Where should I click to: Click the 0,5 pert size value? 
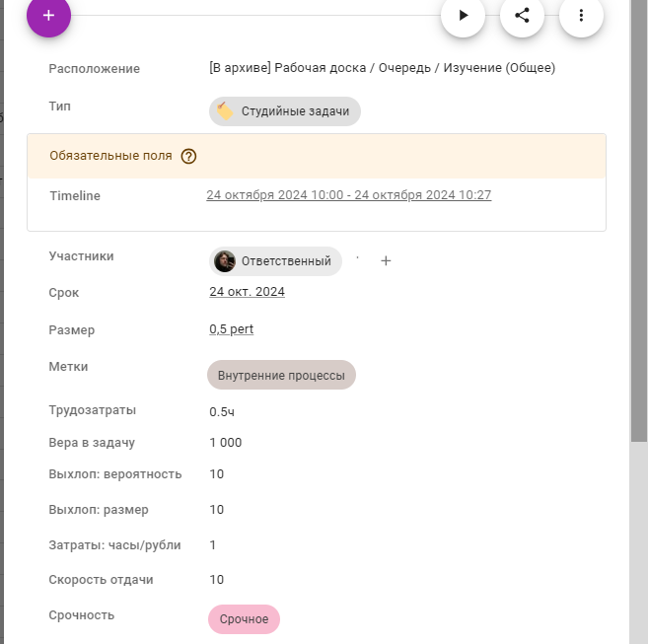click(231, 329)
